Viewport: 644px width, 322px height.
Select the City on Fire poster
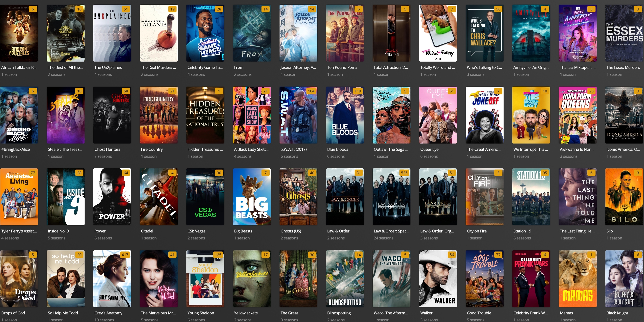[x=485, y=197]
